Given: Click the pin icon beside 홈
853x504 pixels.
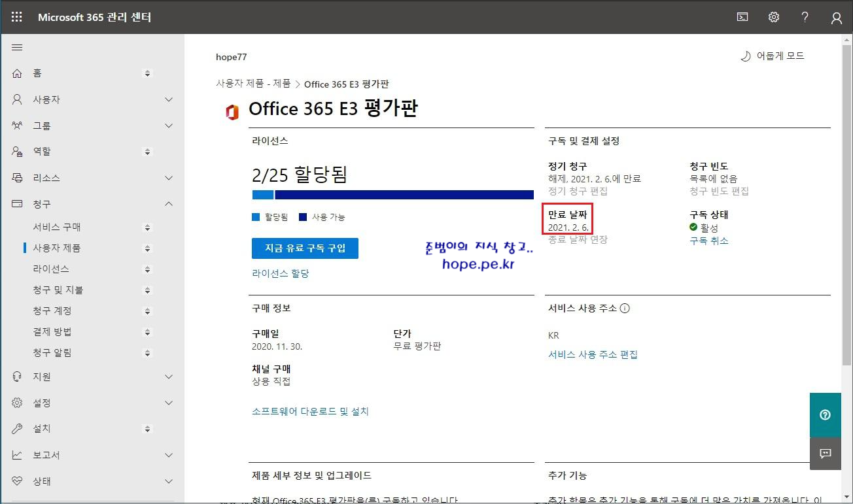Looking at the screenshot, I should (147, 73).
